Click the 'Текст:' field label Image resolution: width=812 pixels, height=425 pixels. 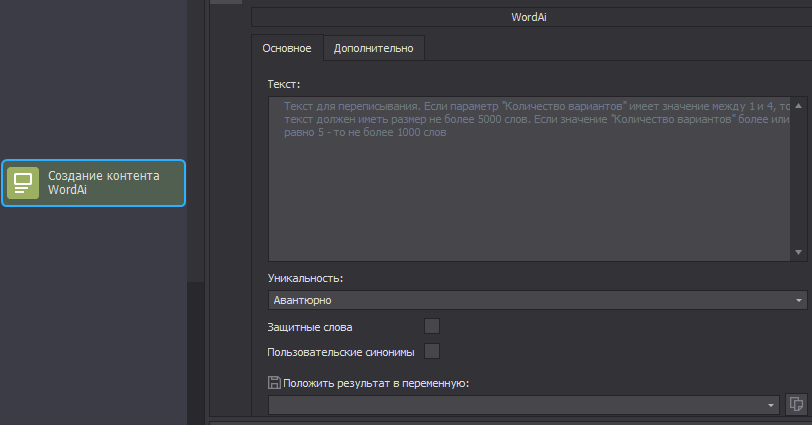coord(284,83)
